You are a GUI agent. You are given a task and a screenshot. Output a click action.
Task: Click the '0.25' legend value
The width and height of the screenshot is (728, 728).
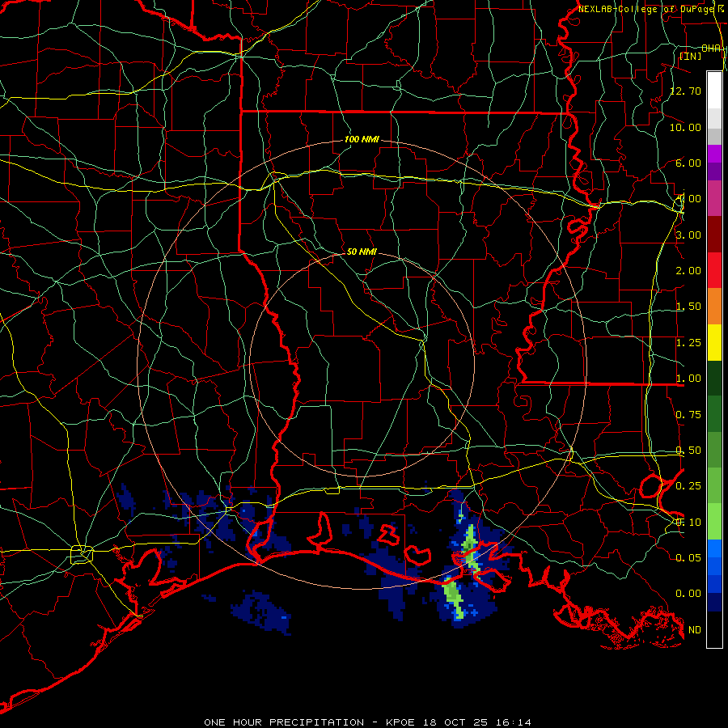(x=688, y=486)
